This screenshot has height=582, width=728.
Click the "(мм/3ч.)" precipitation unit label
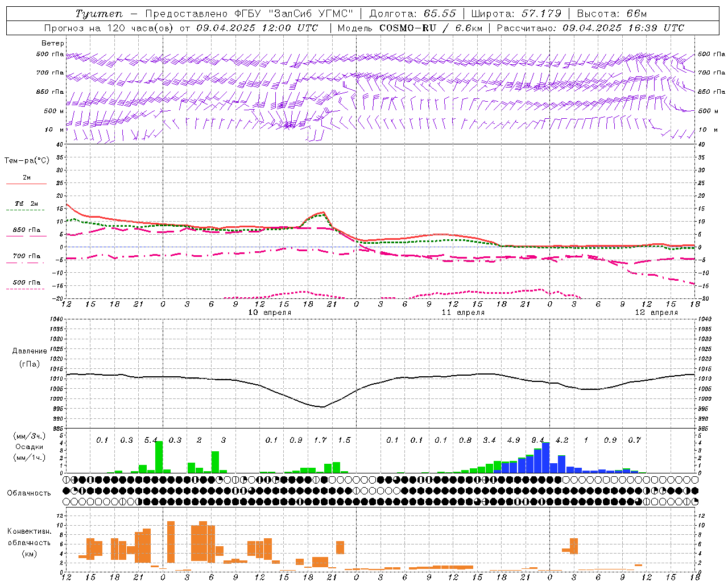pos(29,436)
